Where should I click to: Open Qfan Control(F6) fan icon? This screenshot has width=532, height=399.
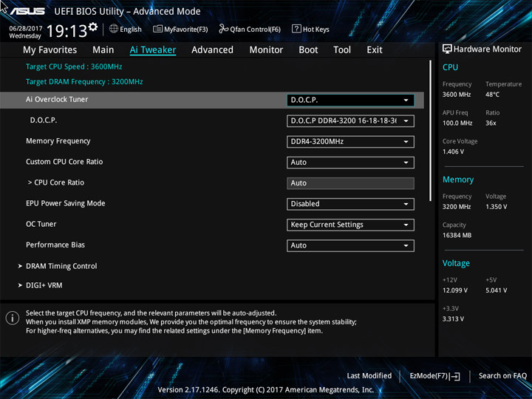tap(223, 29)
